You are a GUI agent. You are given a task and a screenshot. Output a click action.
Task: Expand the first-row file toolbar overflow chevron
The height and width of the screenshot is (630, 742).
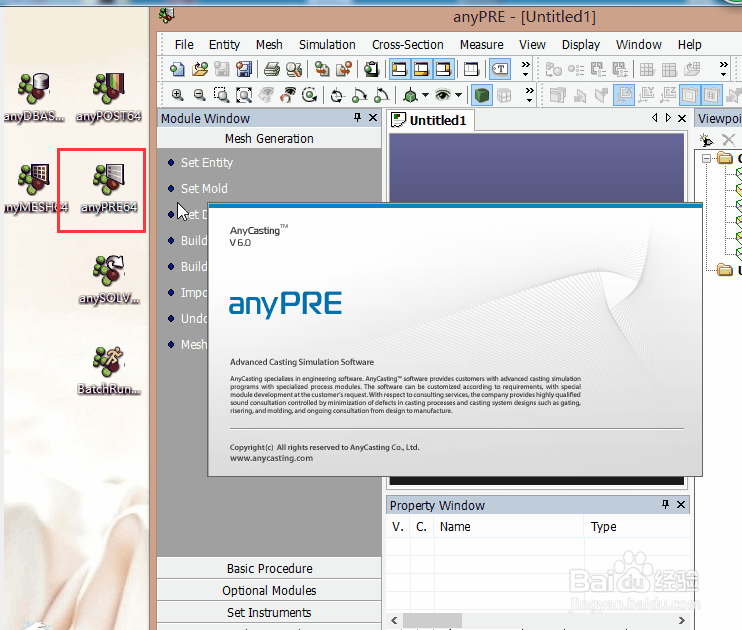tap(526, 69)
